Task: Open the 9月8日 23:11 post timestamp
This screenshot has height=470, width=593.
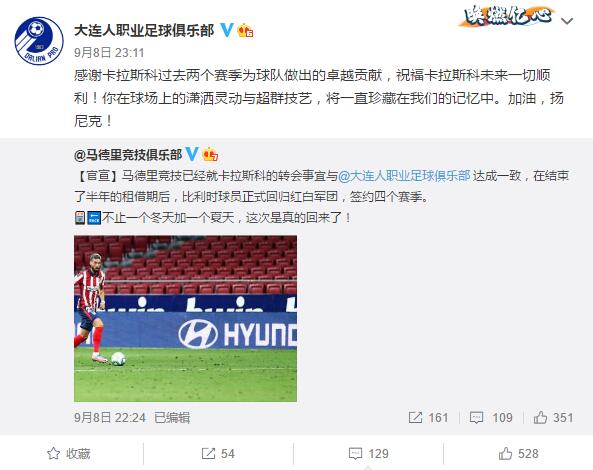Action: 109,52
